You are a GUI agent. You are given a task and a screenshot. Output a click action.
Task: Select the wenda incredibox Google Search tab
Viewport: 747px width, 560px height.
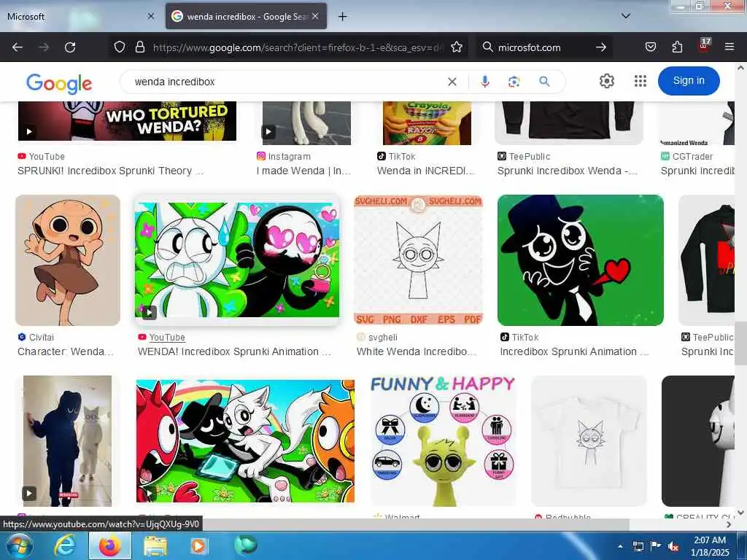click(246, 16)
